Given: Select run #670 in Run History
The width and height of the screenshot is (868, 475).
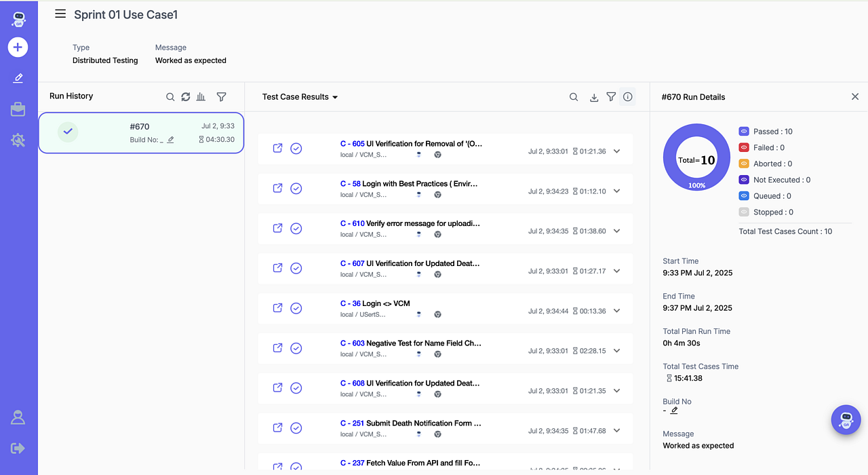Looking at the screenshot, I should click(141, 133).
